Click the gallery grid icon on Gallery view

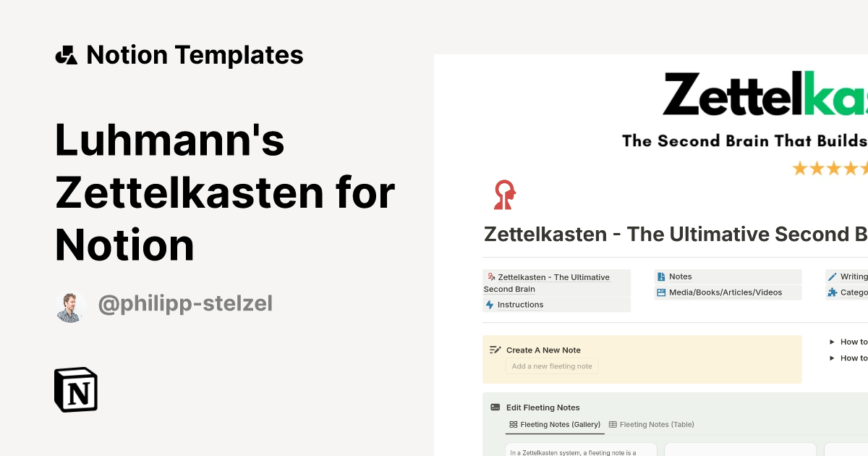click(514, 424)
